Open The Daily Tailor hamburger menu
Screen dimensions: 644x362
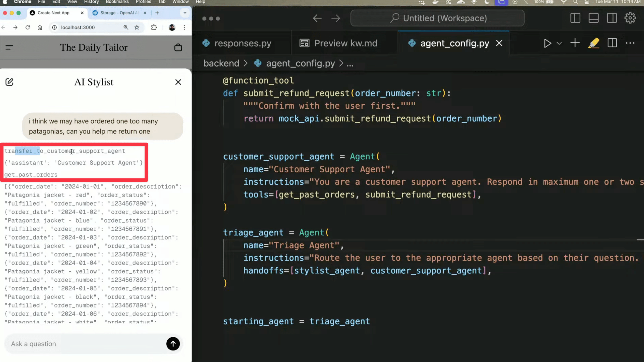[x=9, y=47]
